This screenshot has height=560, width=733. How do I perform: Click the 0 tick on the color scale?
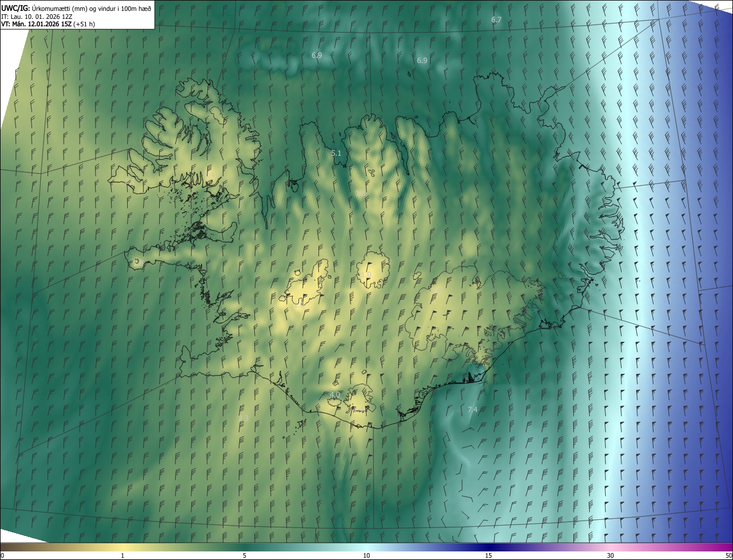(2, 556)
